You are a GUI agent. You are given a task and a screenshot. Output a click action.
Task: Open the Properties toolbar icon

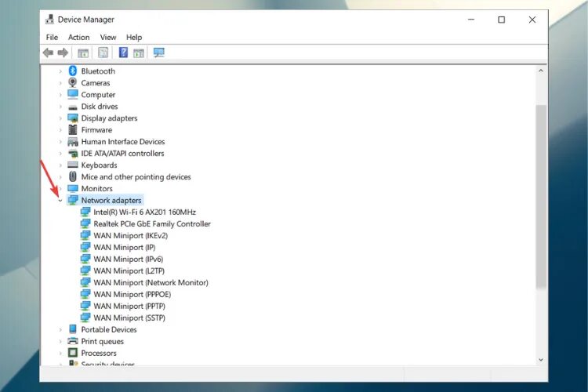click(x=103, y=53)
